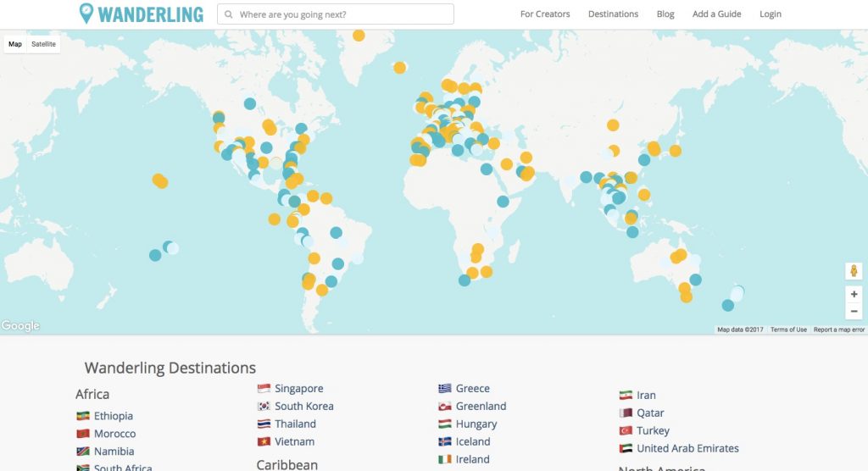
Task: Click the Singapore flag icon
Action: tap(264, 389)
